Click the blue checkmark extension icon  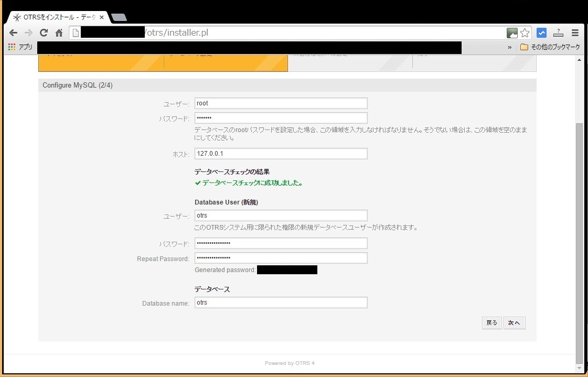point(541,33)
